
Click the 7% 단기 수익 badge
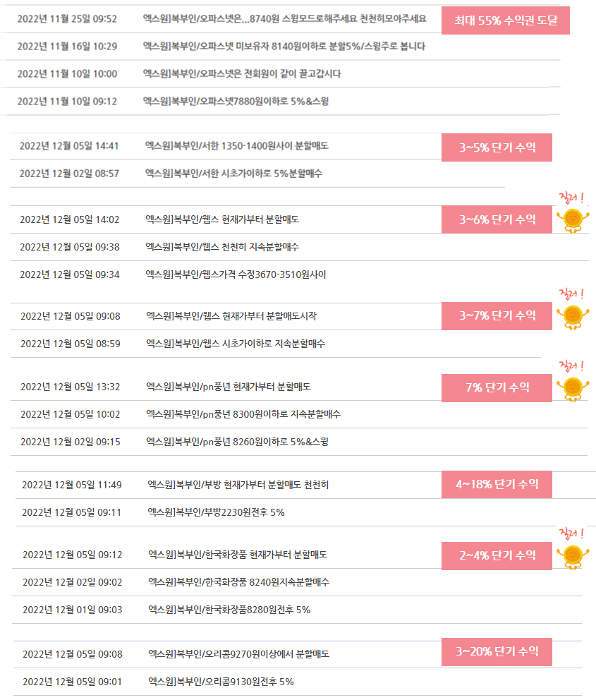coord(497,387)
